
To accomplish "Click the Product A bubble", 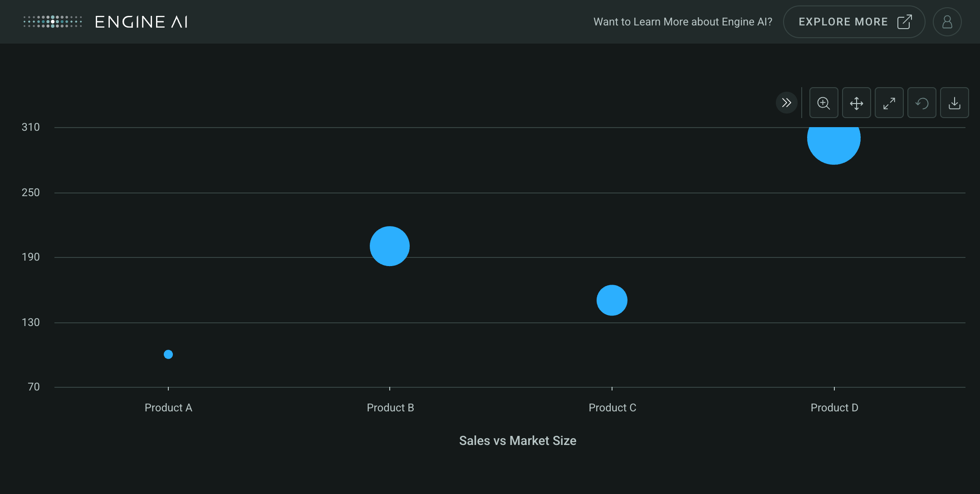I will pyautogui.click(x=168, y=354).
